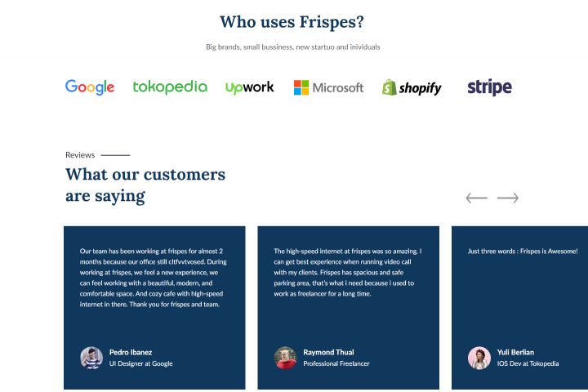This screenshot has height=392, width=588.
Task: Click the 'Frispes is Awesome!' review text
Action: coord(523,252)
